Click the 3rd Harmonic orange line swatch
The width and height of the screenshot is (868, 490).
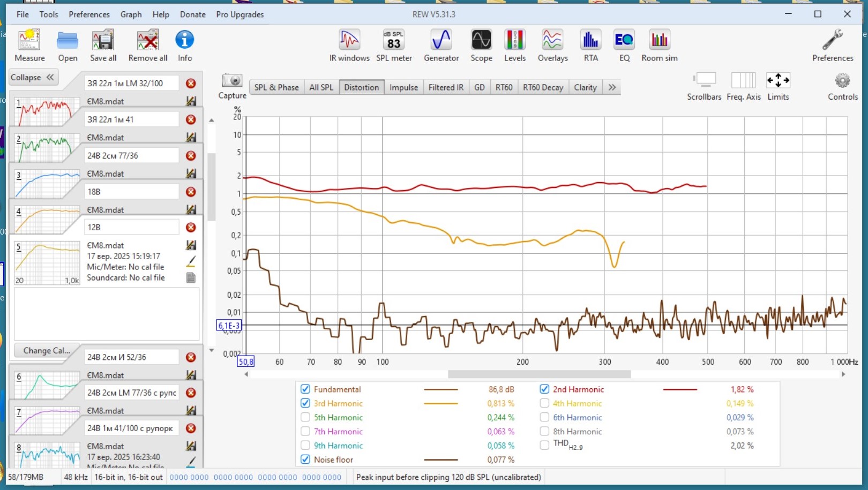pos(441,403)
